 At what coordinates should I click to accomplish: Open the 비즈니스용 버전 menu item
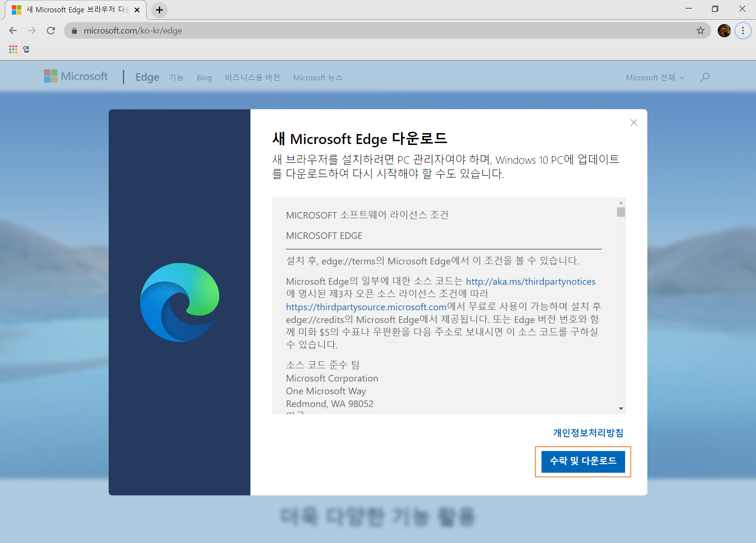pyautogui.click(x=252, y=77)
